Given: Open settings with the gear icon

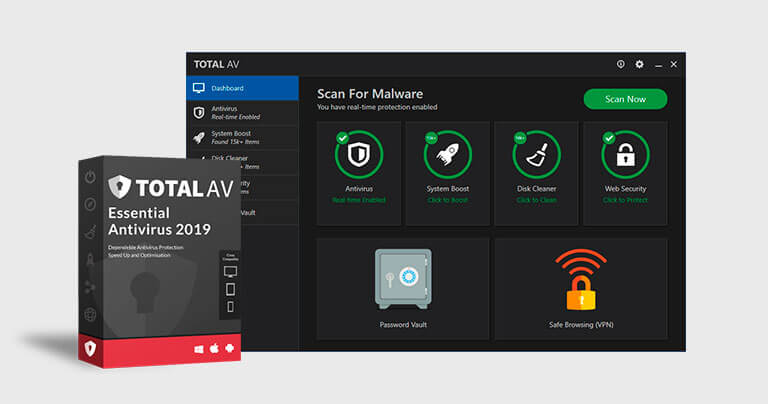Looking at the screenshot, I should (639, 64).
